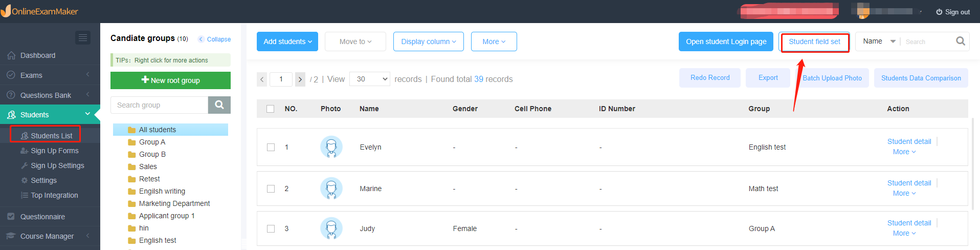Image resolution: width=980 pixels, height=250 pixels.
Task: Open the Add students dropdown
Action: coord(287,41)
